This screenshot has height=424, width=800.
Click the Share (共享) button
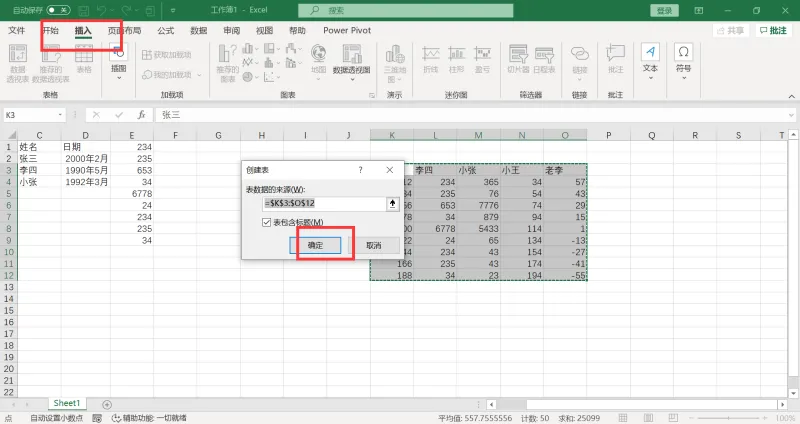click(731, 31)
